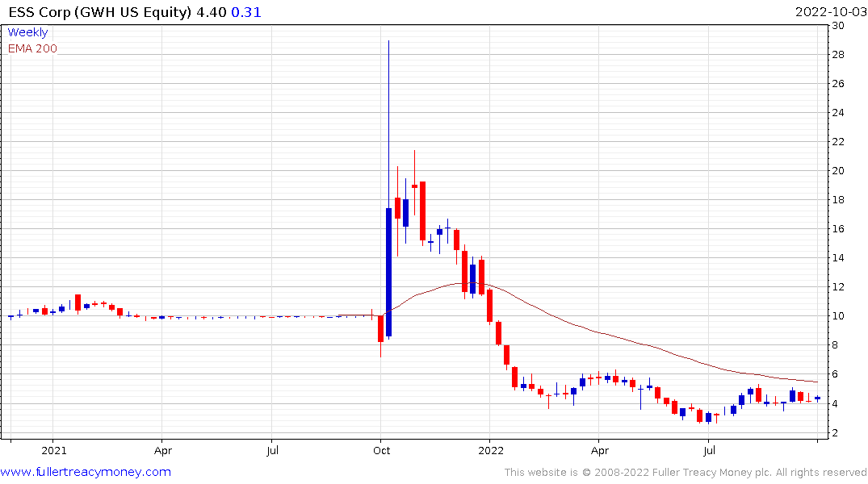Click the first Jul label after 2021
This screenshot has height=484, width=868.
(272, 450)
